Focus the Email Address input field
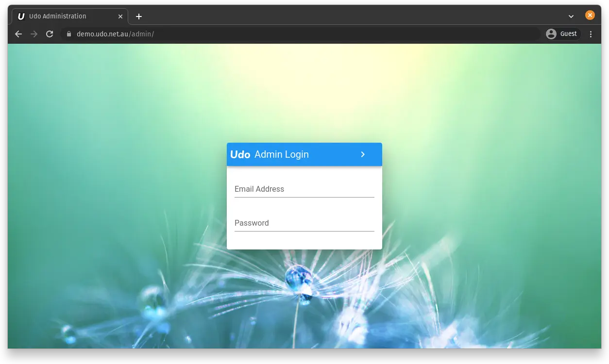This screenshot has height=364, width=609. pos(304,189)
